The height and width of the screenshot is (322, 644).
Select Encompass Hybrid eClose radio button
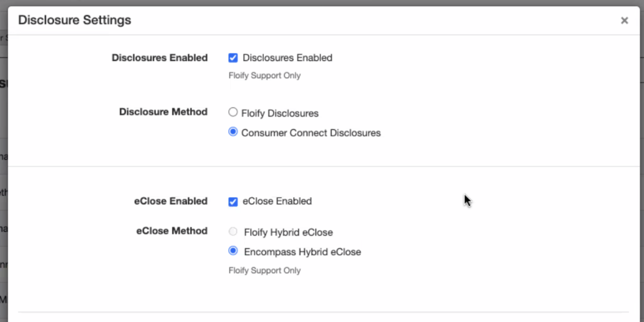point(233,251)
